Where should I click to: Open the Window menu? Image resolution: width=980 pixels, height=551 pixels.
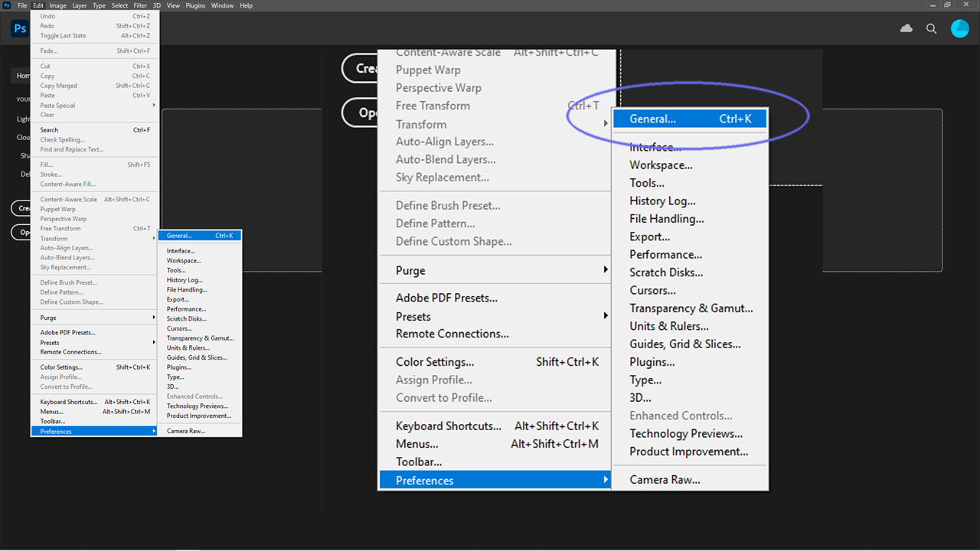click(x=223, y=5)
